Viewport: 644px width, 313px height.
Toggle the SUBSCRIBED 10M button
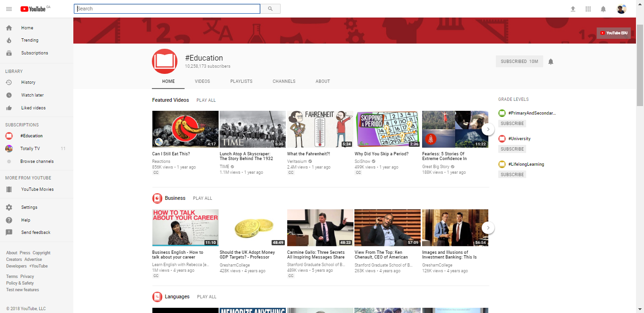pos(519,62)
